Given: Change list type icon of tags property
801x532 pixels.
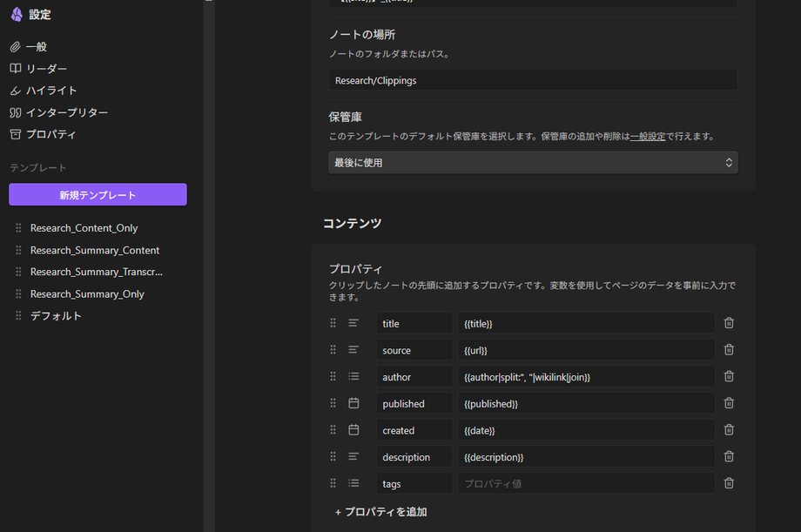Looking at the screenshot, I should click(x=353, y=483).
